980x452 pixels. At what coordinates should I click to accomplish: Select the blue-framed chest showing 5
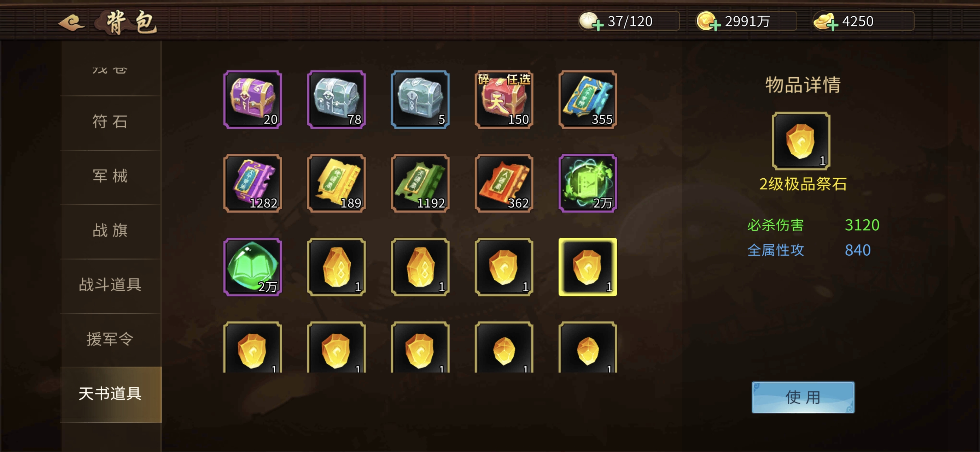point(420,100)
